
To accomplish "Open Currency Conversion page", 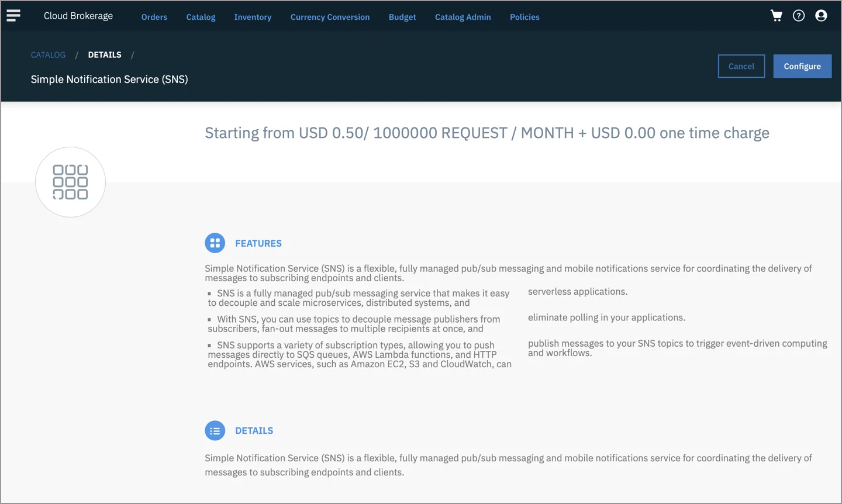I will coord(330,17).
